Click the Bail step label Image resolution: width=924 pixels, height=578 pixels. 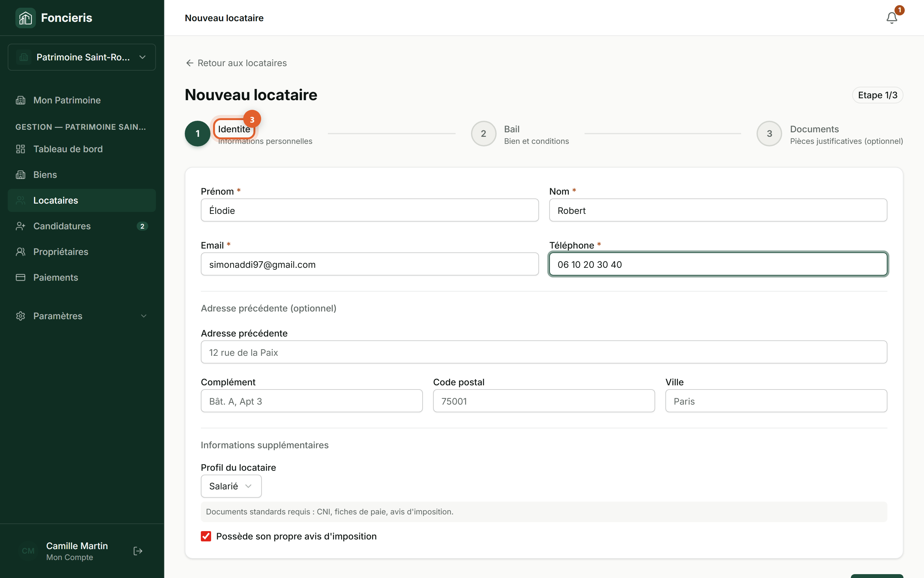tap(512, 129)
